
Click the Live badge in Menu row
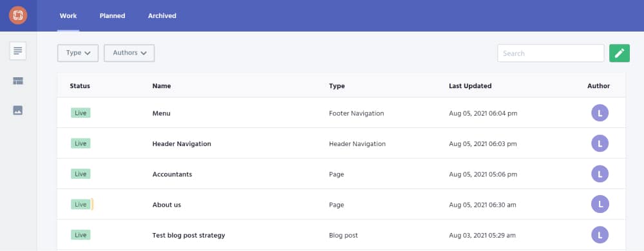click(80, 113)
